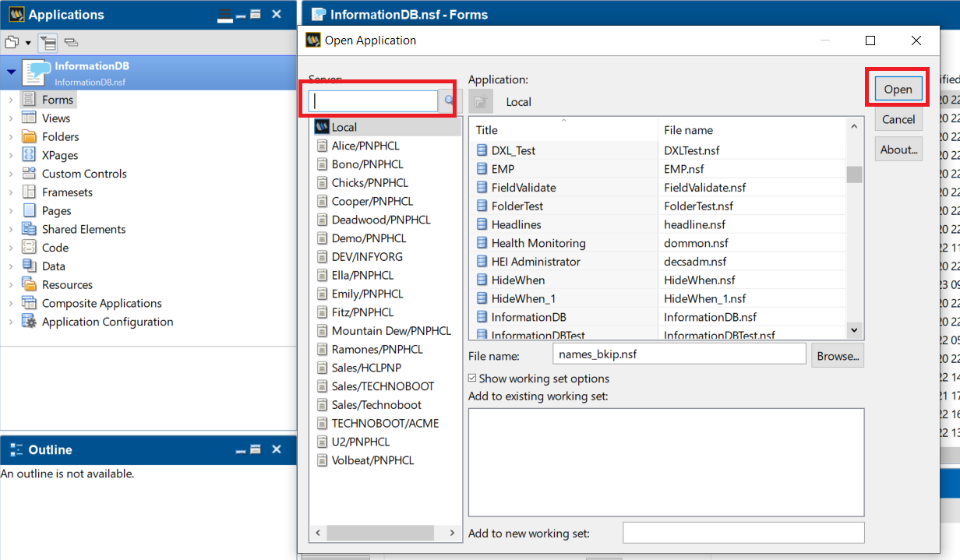The image size is (960, 560).
Task: Click the Browse... button
Action: point(838,356)
